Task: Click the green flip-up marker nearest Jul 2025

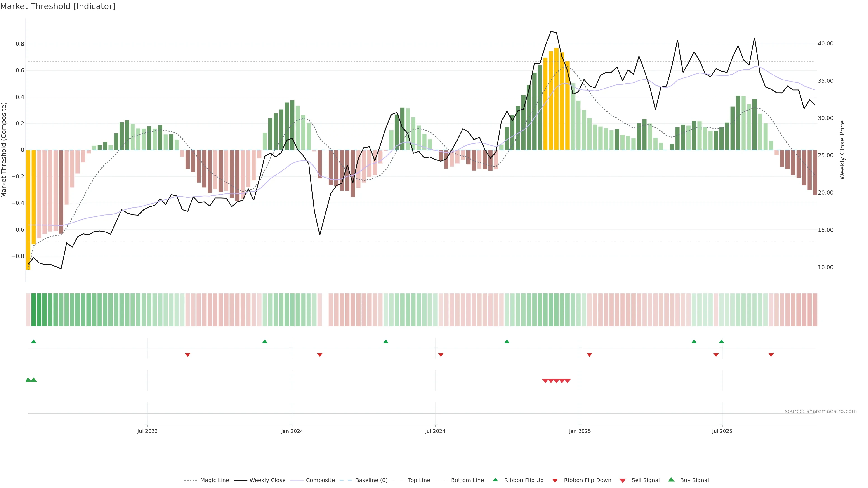Action: [x=721, y=342]
